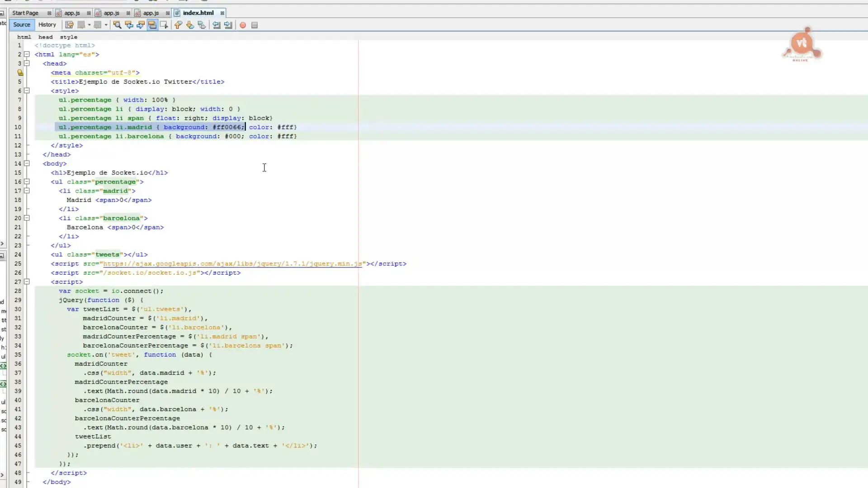
Task: Click the grayed-out Back navigation icon
Action: pos(81,25)
